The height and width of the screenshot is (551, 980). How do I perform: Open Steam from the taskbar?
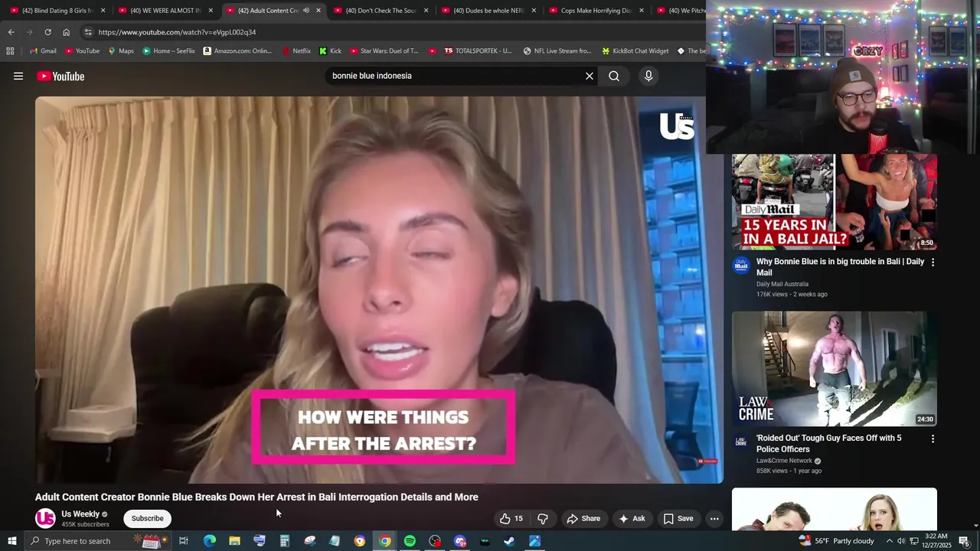click(509, 541)
